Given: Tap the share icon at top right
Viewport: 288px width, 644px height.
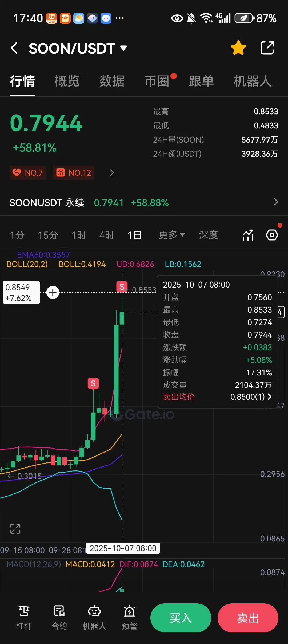Looking at the screenshot, I should point(267,48).
